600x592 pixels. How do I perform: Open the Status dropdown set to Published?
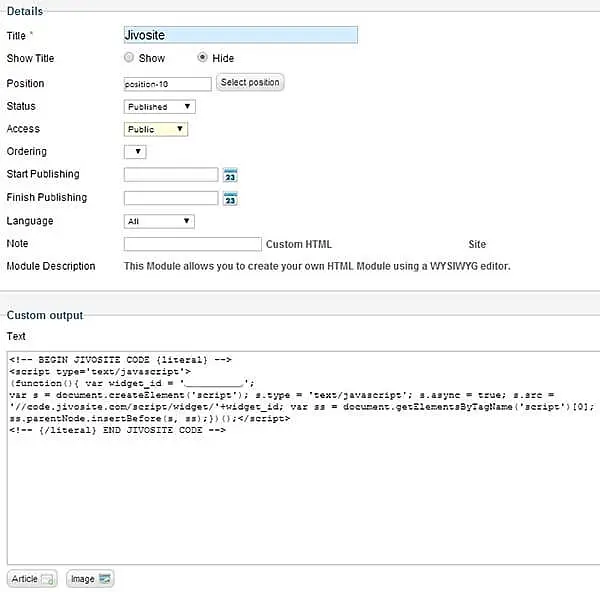point(160,106)
